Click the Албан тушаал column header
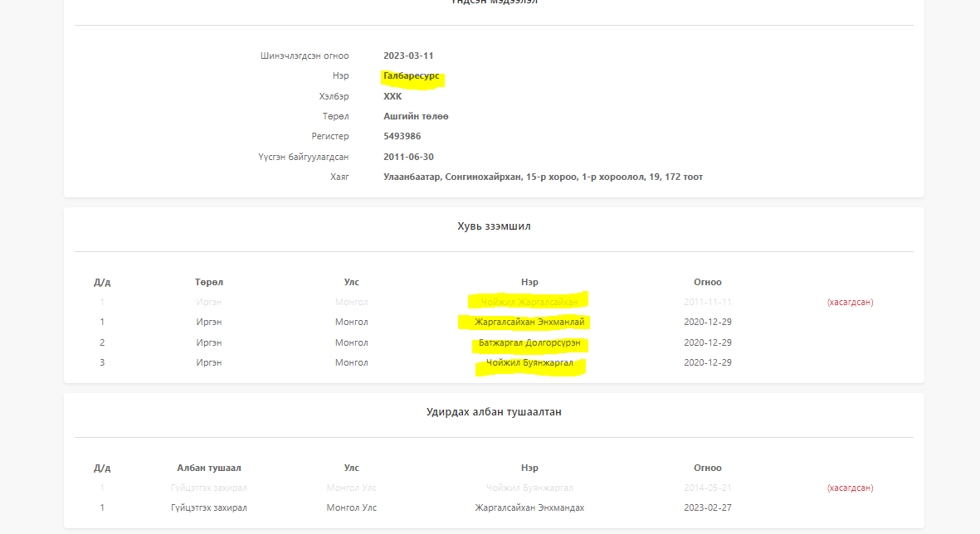Screen dimensions: 980x534 coord(209,468)
